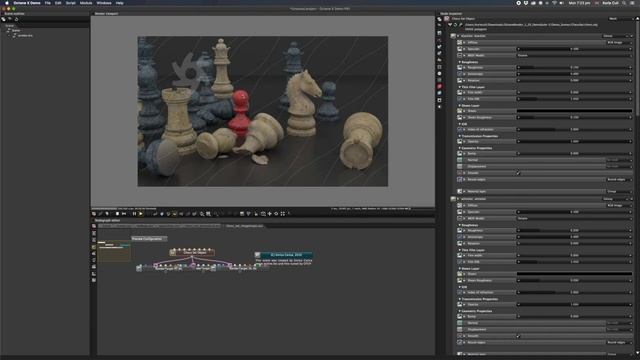Viewport: 640px width, 360px height.
Task: Adjust the first material's Index of refraction slider
Action: pos(574,129)
